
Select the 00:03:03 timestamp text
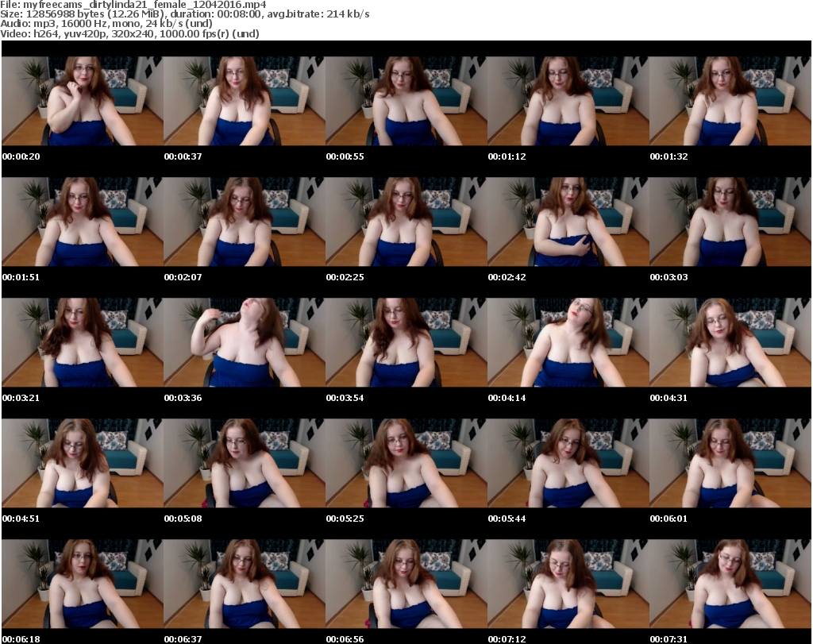(x=669, y=277)
